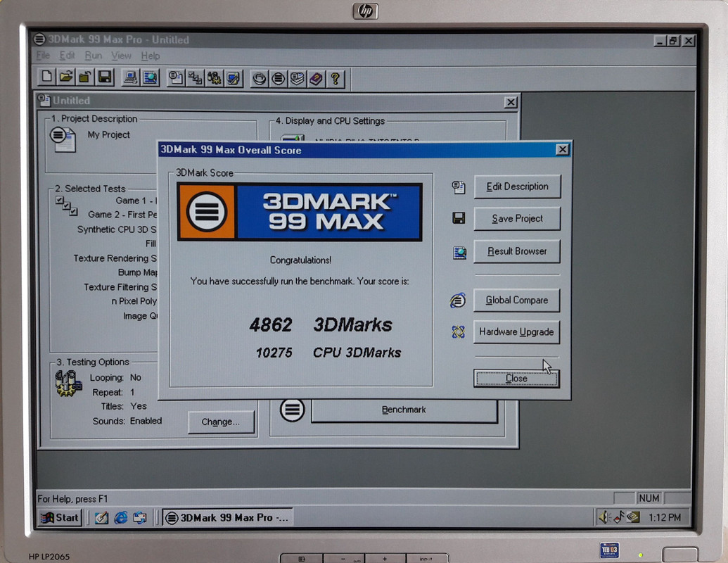Click the Testing Options gears icon

coord(68,384)
